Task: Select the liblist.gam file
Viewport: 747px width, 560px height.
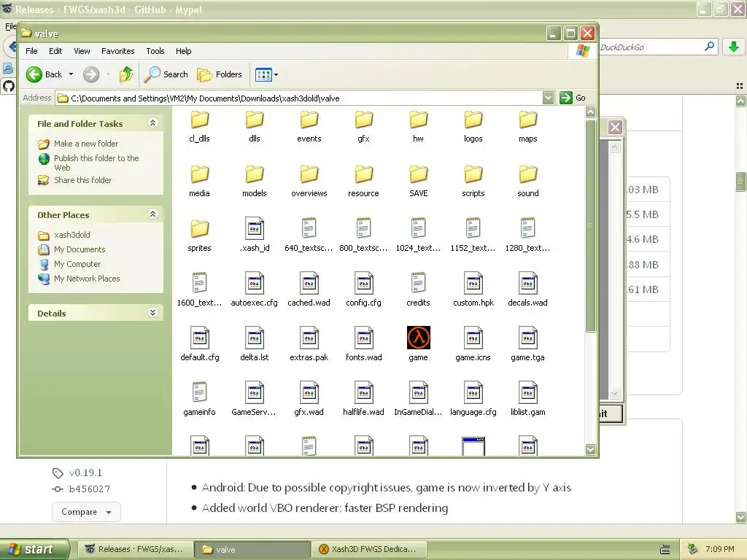Action: coord(528,400)
